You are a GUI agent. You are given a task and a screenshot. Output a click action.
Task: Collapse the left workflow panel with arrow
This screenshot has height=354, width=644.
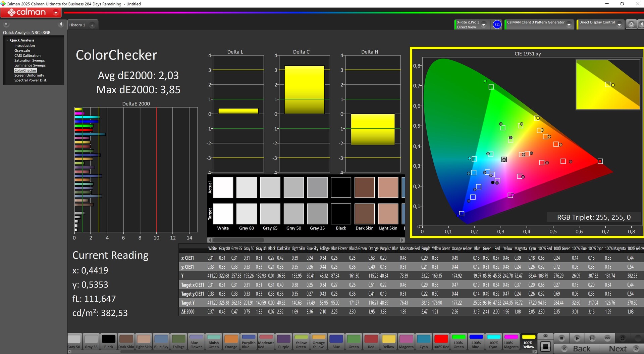(x=61, y=24)
